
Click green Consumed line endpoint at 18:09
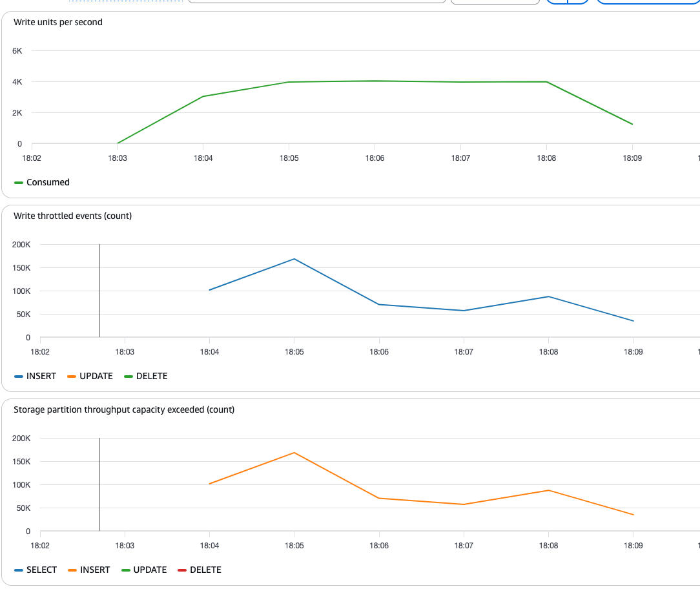632,124
